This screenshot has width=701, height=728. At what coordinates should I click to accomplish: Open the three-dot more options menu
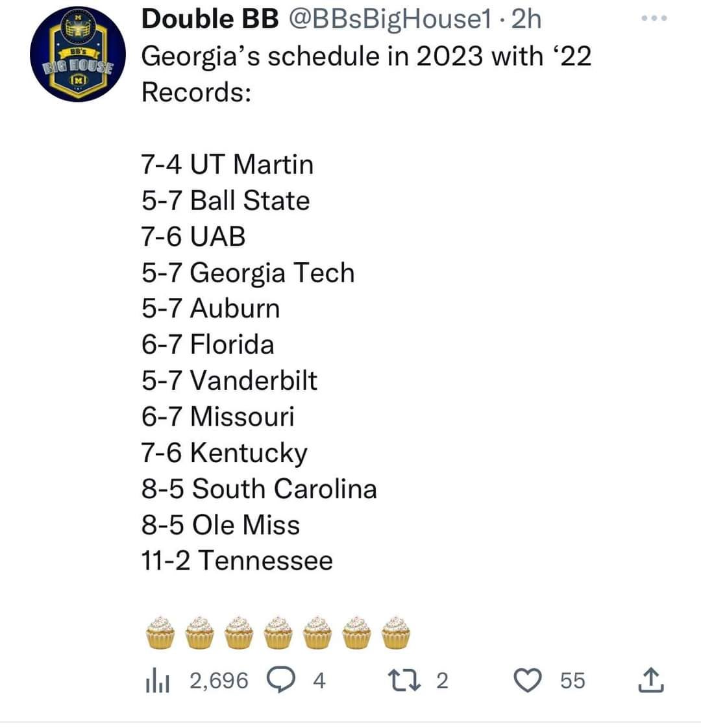pos(654,19)
